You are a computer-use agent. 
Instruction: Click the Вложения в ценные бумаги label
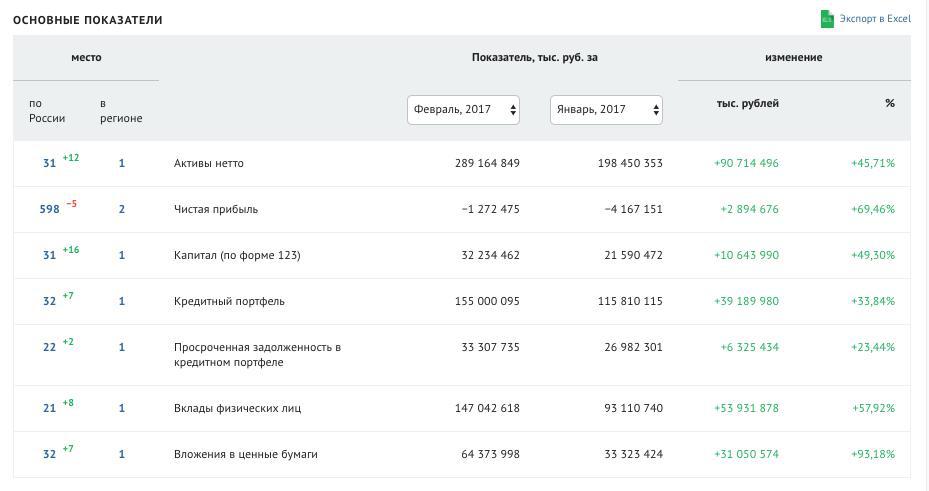click(x=246, y=454)
